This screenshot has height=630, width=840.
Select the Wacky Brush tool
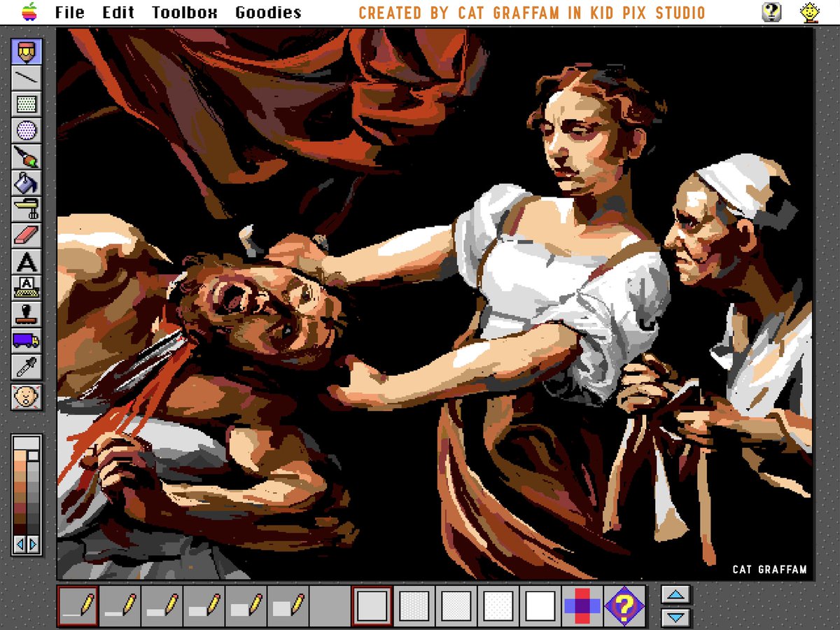(x=27, y=156)
